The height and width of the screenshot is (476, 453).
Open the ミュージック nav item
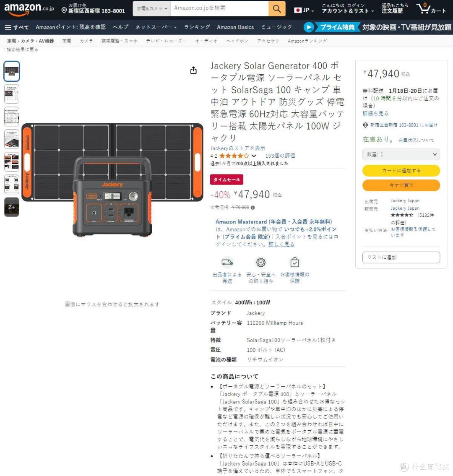tap(276, 27)
